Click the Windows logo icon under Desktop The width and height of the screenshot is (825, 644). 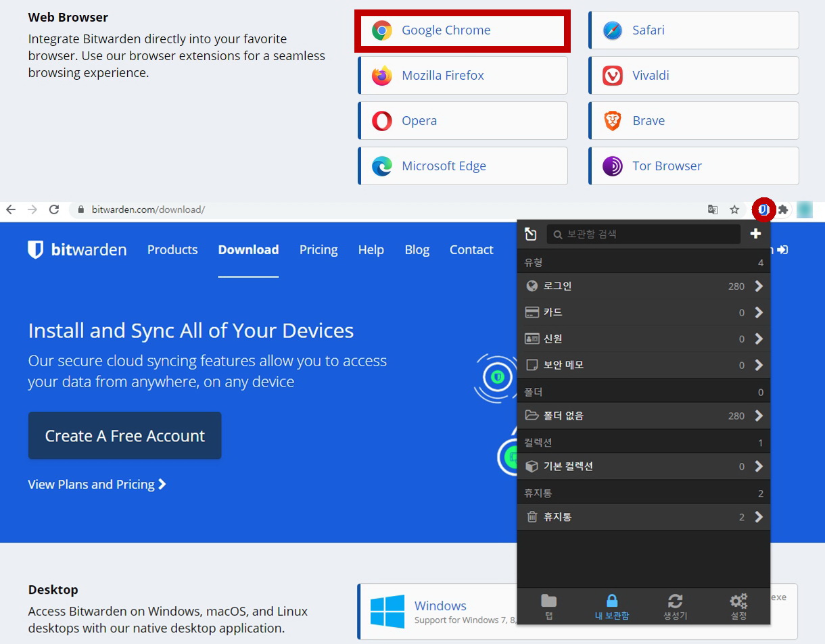387,612
